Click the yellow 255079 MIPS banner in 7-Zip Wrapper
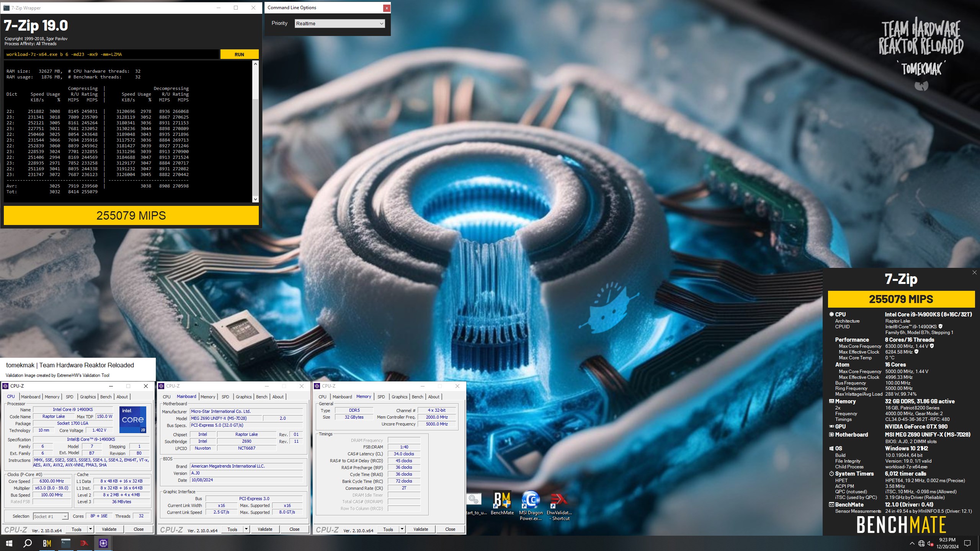The width and height of the screenshot is (980, 551). click(x=131, y=215)
